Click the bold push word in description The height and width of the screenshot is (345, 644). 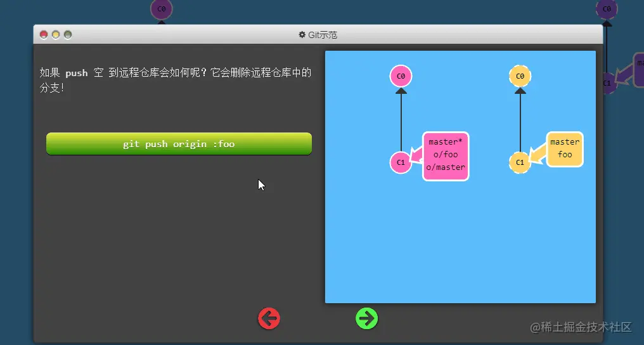point(77,73)
